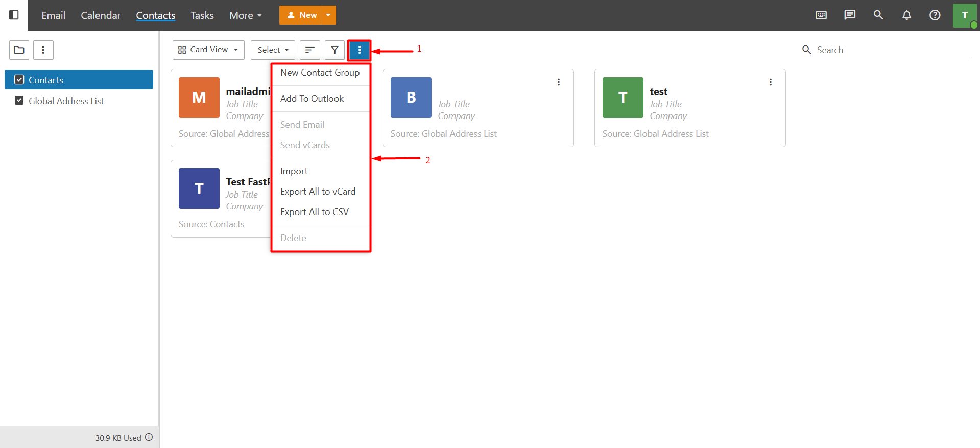Open the Select dropdown
Screen dimensions: 980x448
point(273,50)
